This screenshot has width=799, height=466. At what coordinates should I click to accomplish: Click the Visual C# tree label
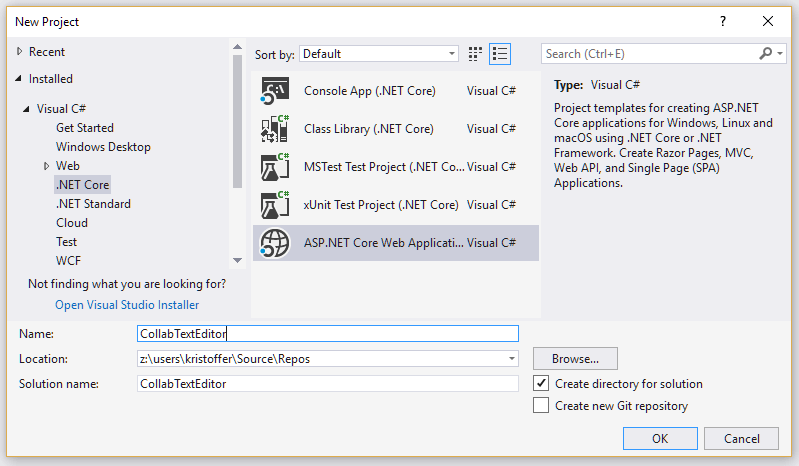(61, 109)
